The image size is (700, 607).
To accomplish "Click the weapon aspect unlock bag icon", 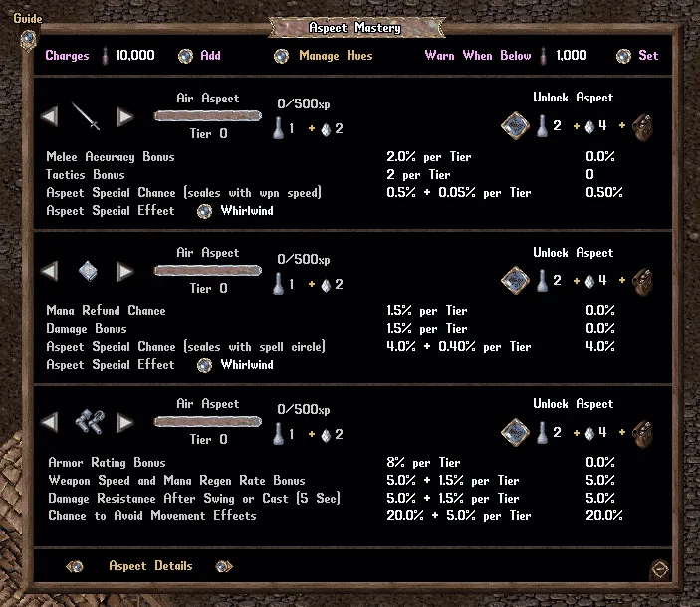I will (642, 127).
